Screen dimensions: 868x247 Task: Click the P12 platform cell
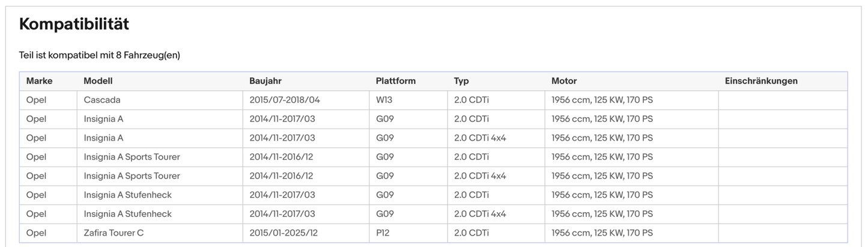(383, 233)
